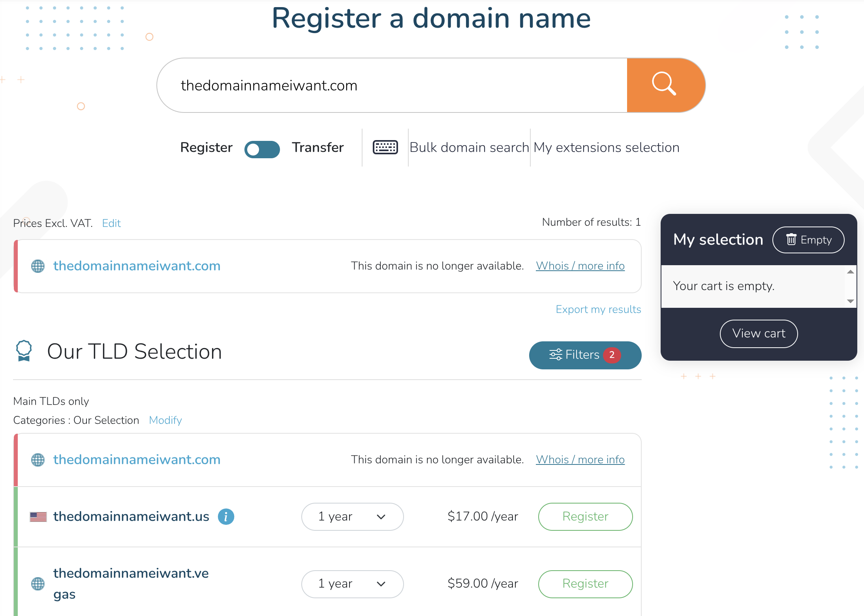Screen dimensions: 864x616
Task: Click the Export my results link
Action: point(598,309)
